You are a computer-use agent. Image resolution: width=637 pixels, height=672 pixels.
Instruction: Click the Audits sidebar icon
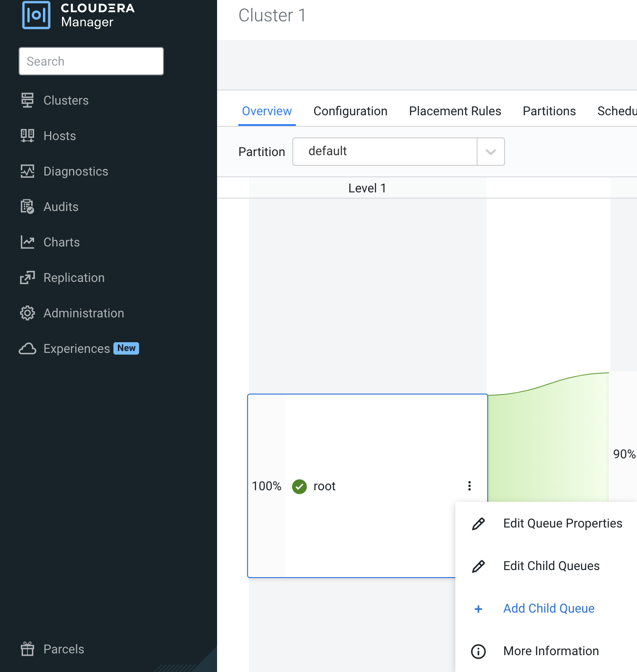point(27,207)
